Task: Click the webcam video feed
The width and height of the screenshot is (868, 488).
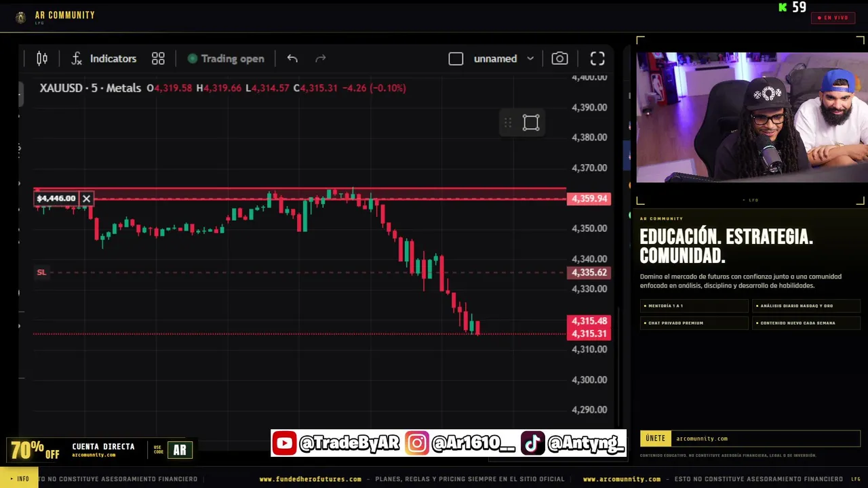Action: point(751,117)
